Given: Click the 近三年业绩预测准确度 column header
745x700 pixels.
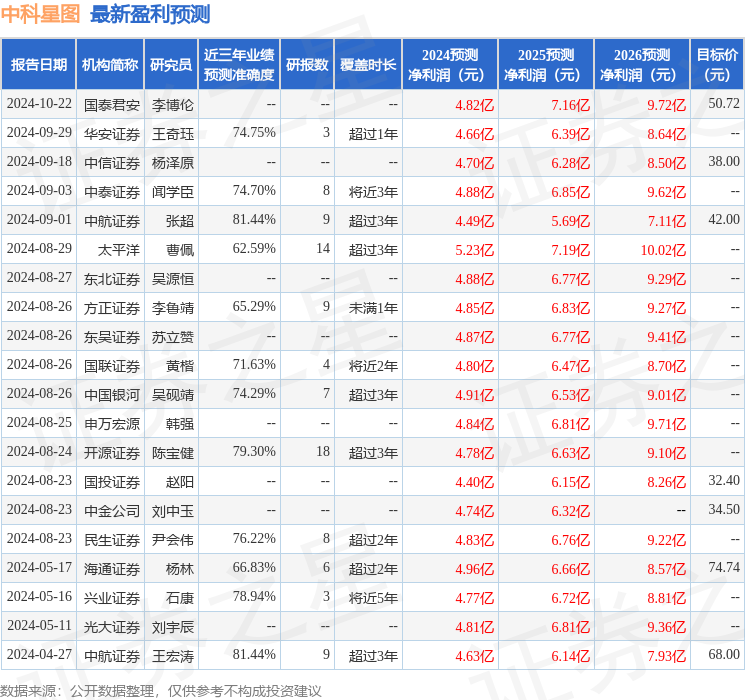Looking at the screenshot, I should click(x=239, y=65).
